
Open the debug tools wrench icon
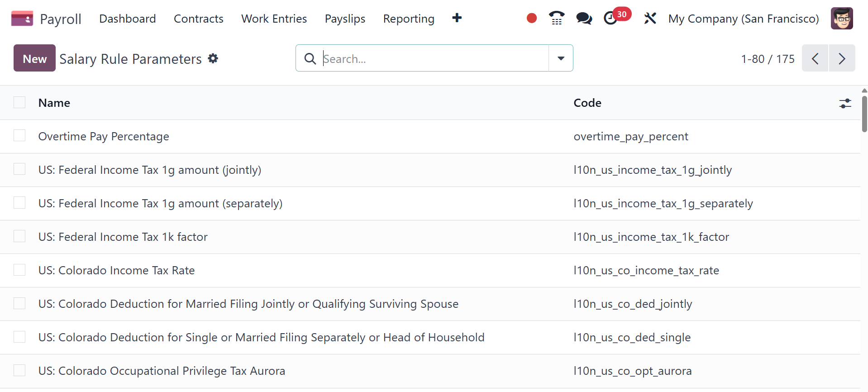[x=650, y=19]
